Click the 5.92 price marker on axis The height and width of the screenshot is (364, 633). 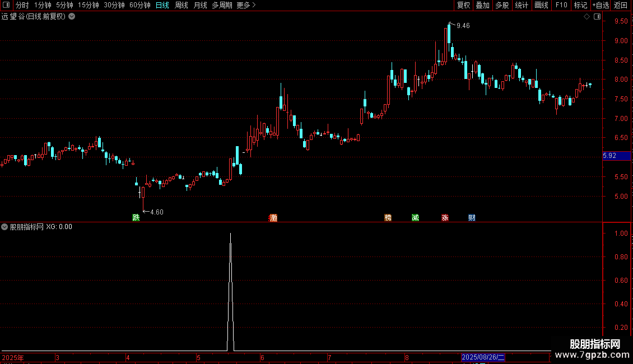[616, 156]
